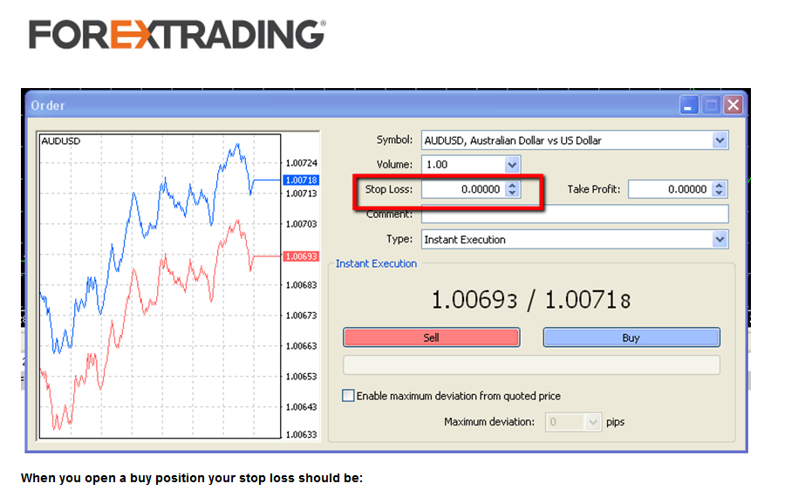Click the red Sell button
The image size is (812, 504).
point(431,337)
